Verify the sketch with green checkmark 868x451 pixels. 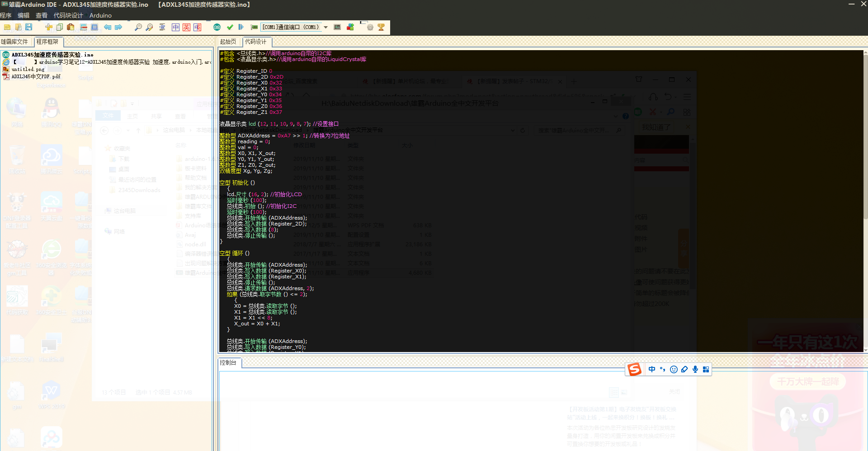click(230, 27)
